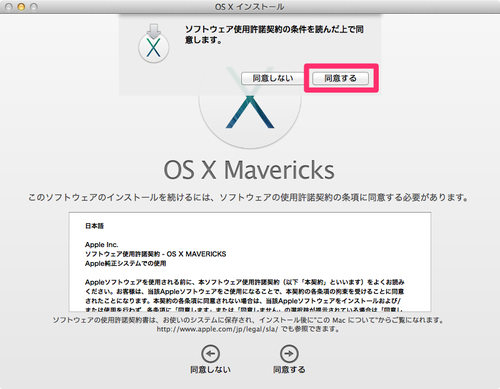500x389 pixels.
Task: Click the gray close window button
Action: 9,7
